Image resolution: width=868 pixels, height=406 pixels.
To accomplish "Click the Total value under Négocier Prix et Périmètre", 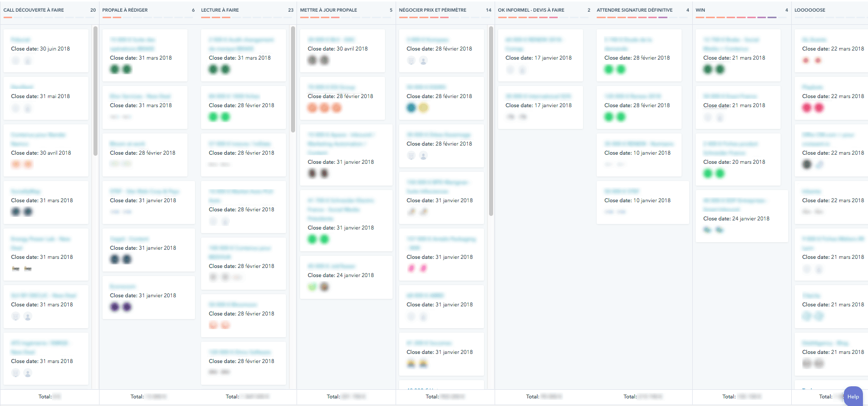I will (x=453, y=397).
